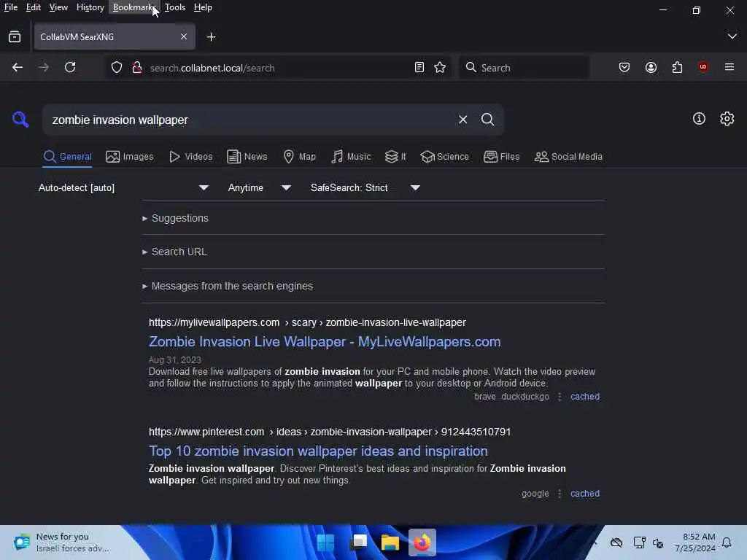The image size is (747, 560).
Task: Open a new browser tab
Action: (211, 36)
